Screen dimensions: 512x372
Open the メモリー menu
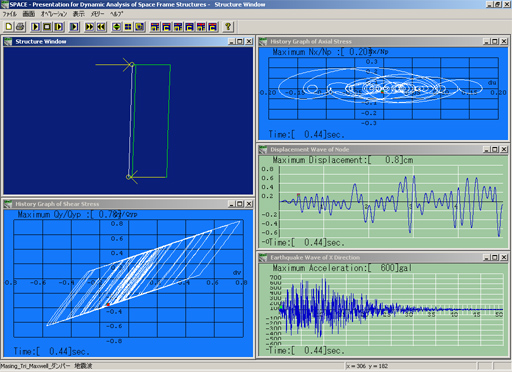(98, 14)
